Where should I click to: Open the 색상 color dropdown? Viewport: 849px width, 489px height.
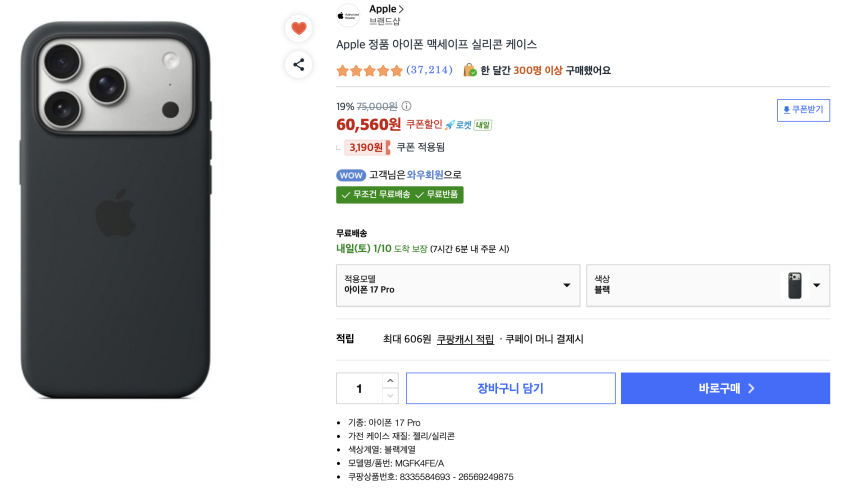[x=708, y=285]
